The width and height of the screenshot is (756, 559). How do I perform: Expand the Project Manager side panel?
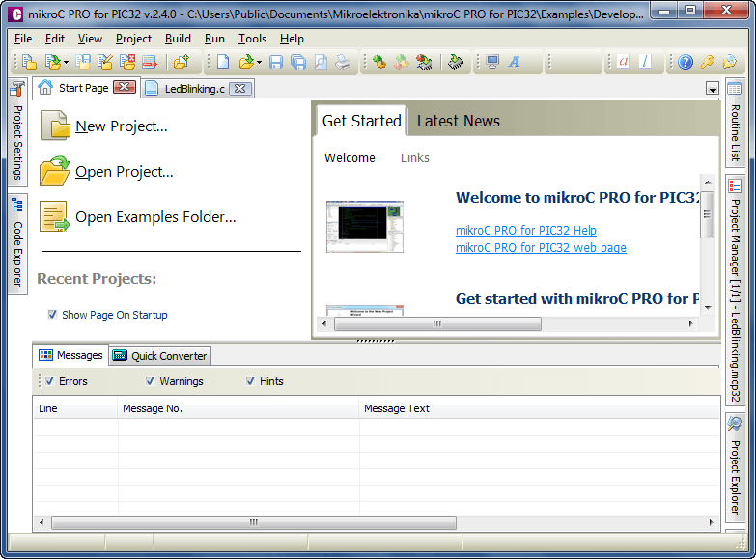pyautogui.click(x=735, y=291)
